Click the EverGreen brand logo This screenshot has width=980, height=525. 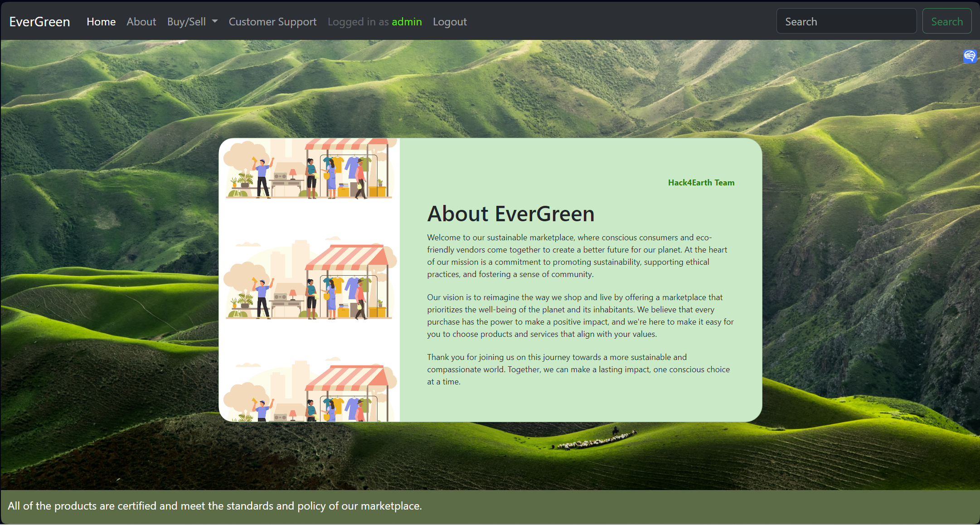click(39, 22)
